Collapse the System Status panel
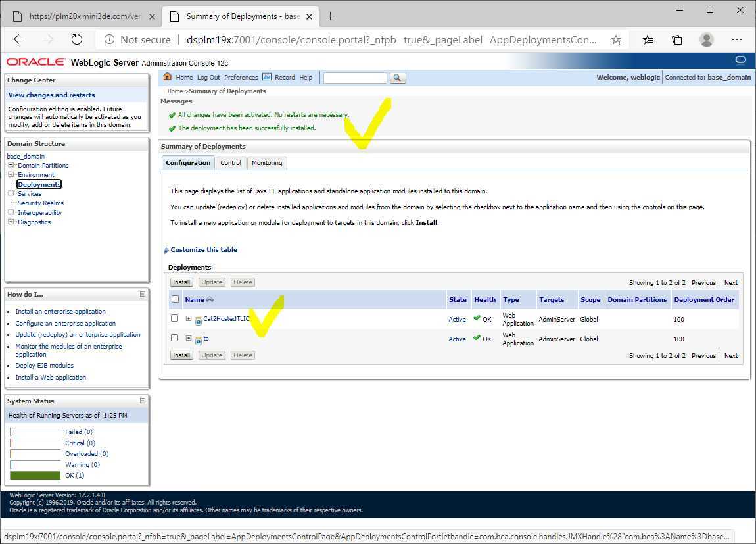The width and height of the screenshot is (756, 544). pos(143,401)
